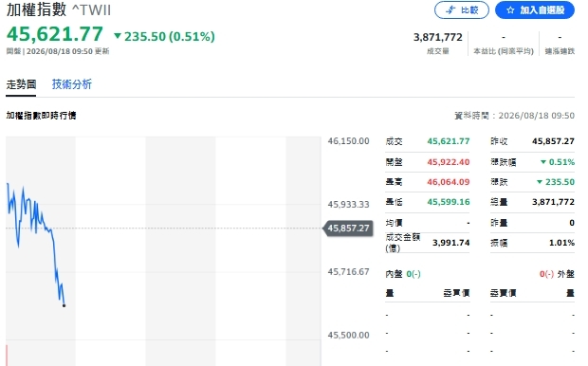Click the volume value 3,871,772 in header
The width and height of the screenshot is (588, 366).
pos(437,37)
